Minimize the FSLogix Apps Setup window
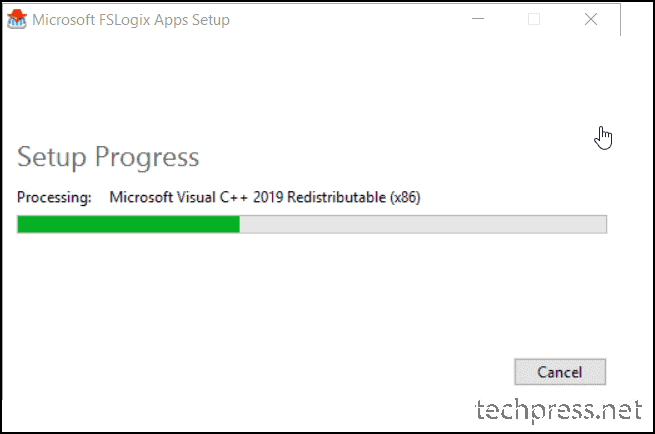Viewport: 655px width, 434px height. pyautogui.click(x=478, y=19)
